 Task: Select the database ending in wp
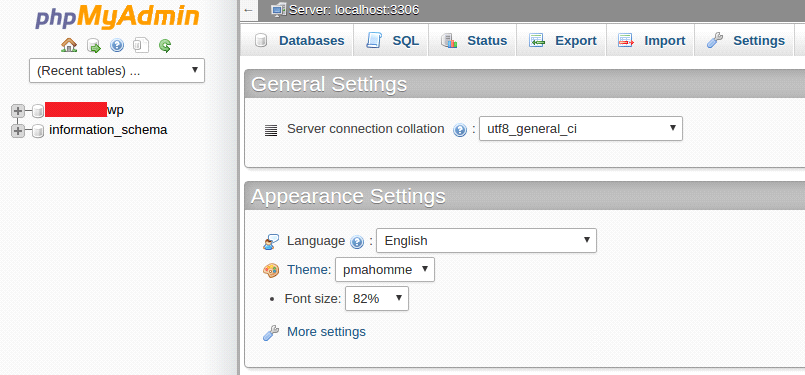pyautogui.click(x=85, y=109)
